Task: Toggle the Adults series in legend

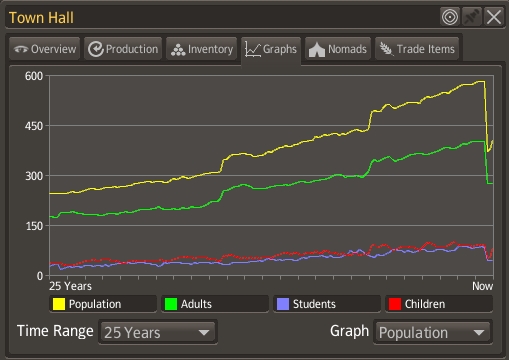Action: coord(215,304)
